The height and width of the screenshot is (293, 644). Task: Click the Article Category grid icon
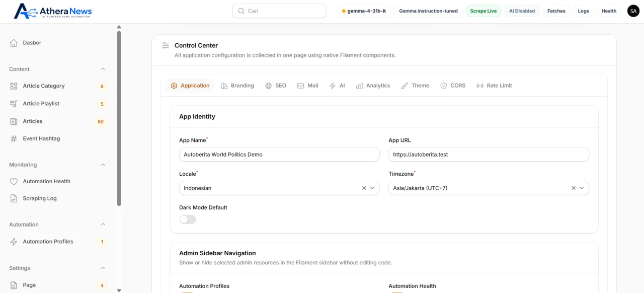click(14, 86)
